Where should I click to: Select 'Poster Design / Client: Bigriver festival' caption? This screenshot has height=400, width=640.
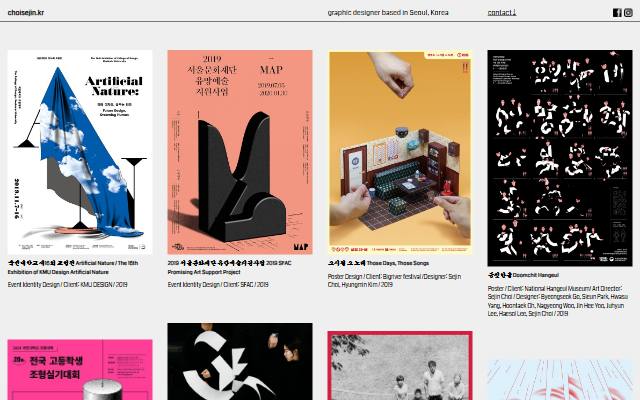(x=394, y=280)
